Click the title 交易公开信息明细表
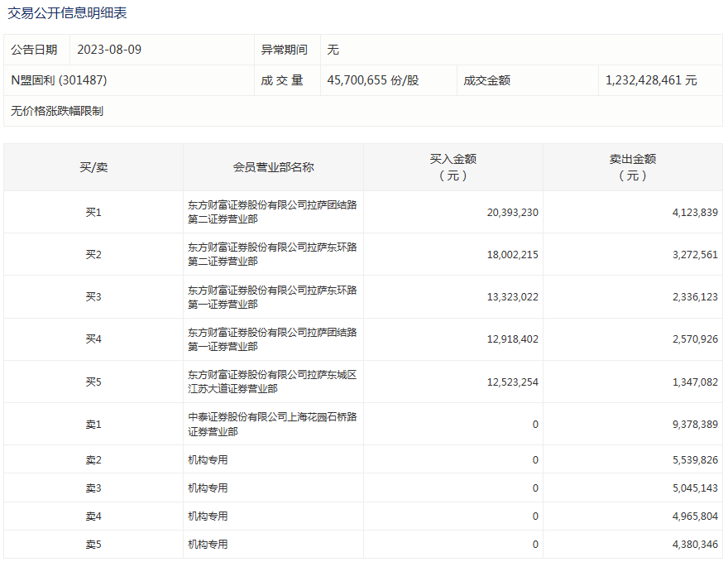Image resolution: width=728 pixels, height=562 pixels. coord(67,12)
